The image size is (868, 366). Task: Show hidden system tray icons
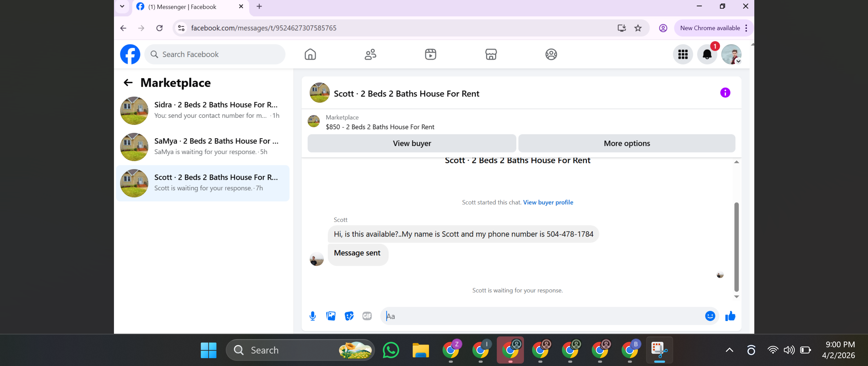[729, 350]
